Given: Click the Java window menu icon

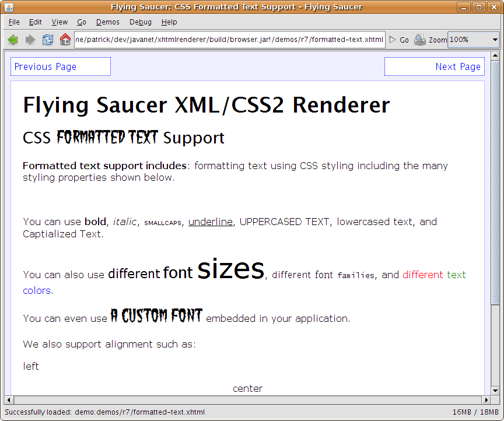Looking at the screenshot, I should pos(9,7).
